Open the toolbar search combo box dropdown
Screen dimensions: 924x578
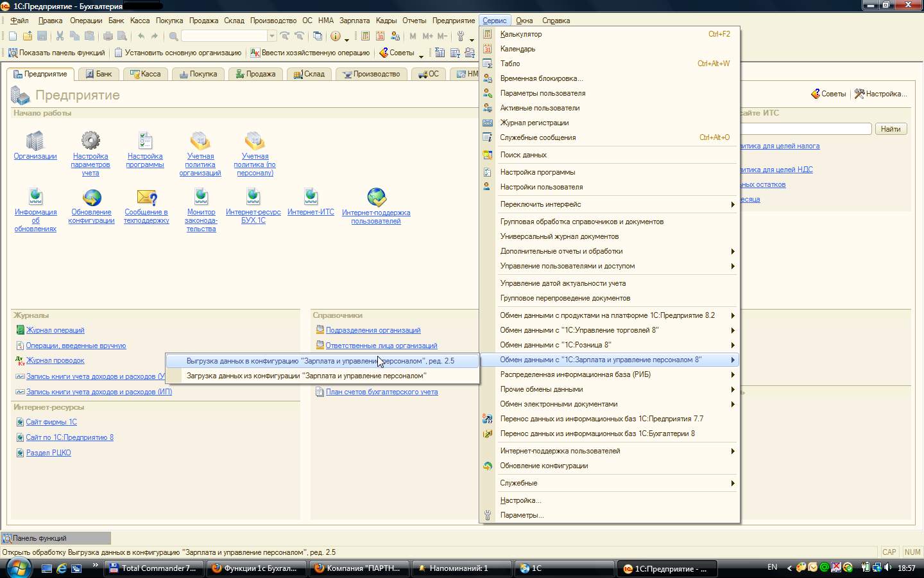point(272,36)
